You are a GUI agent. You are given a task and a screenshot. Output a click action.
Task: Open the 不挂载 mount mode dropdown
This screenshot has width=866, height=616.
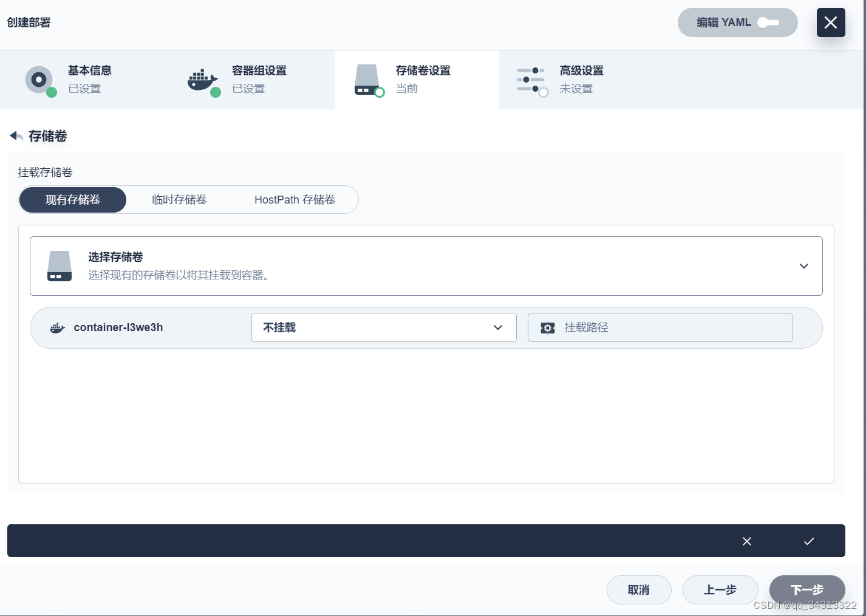coord(384,327)
